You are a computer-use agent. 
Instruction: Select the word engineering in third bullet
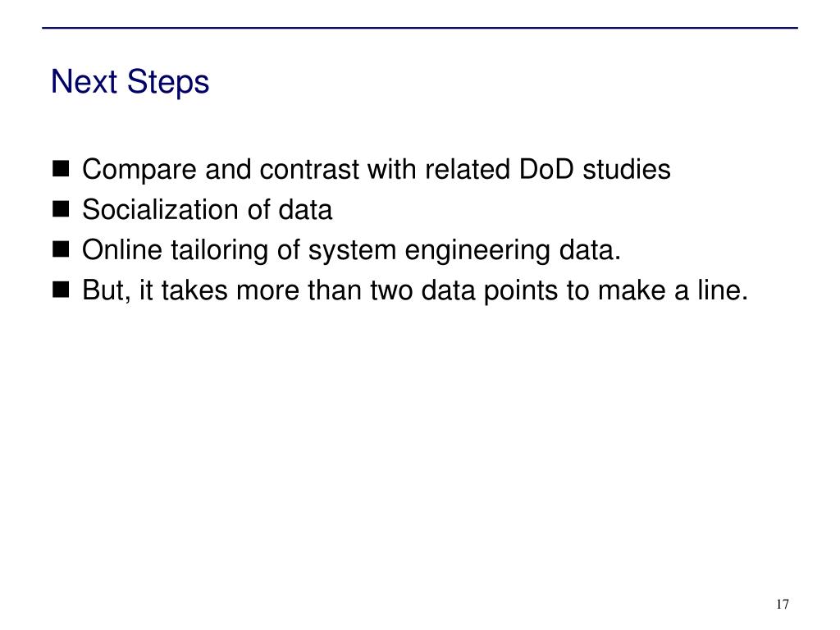[477, 251]
